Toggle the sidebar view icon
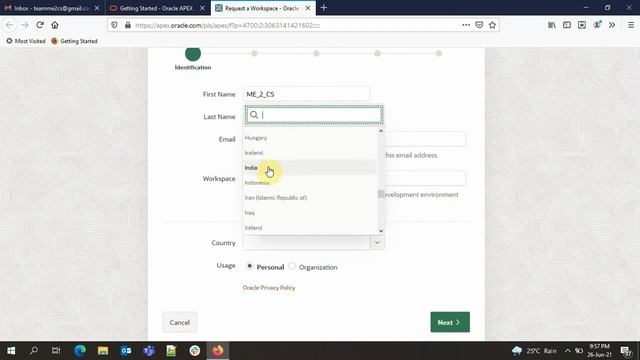 coord(567,25)
